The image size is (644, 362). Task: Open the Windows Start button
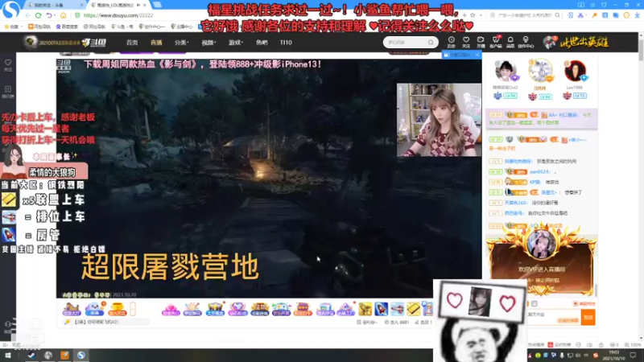pos(8,355)
